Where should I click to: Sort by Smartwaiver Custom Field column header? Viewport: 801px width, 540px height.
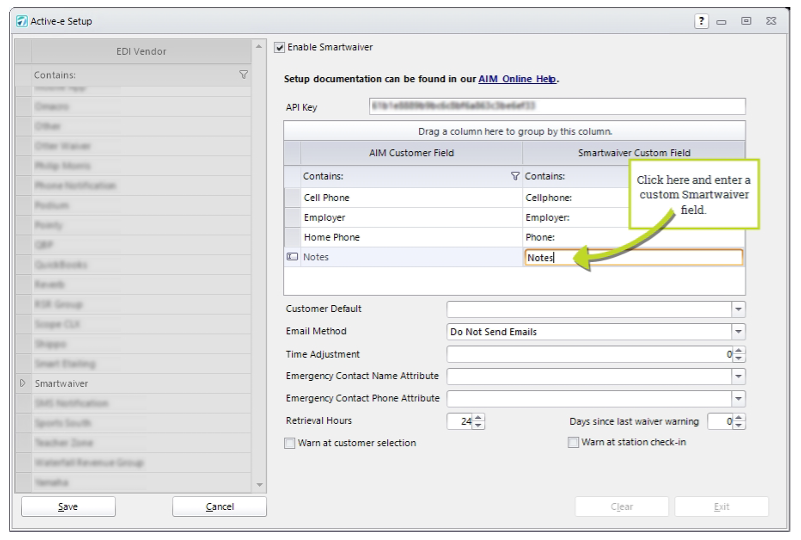pos(633,153)
